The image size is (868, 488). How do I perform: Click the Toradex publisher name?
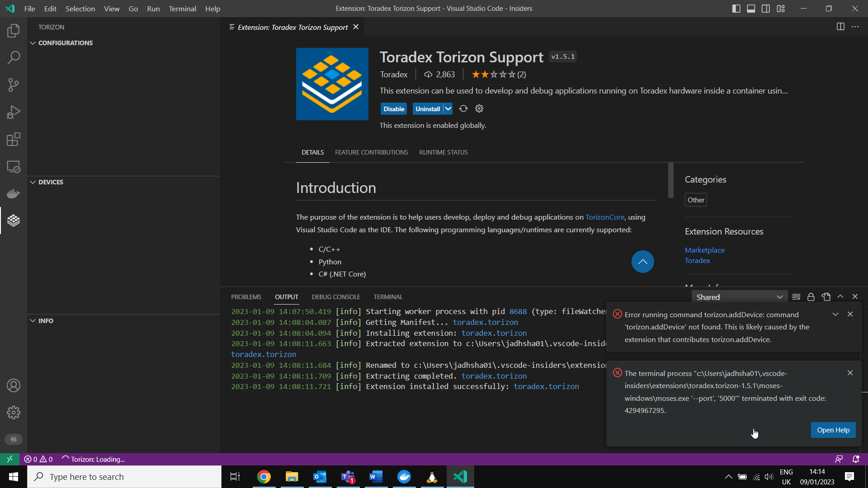point(393,75)
